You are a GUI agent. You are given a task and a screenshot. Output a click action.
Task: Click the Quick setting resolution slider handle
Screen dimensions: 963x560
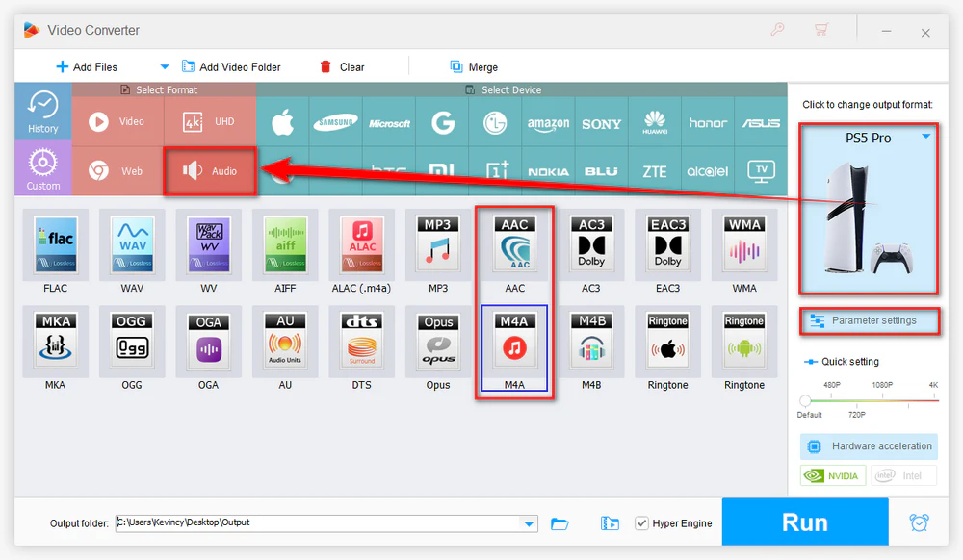(x=805, y=400)
